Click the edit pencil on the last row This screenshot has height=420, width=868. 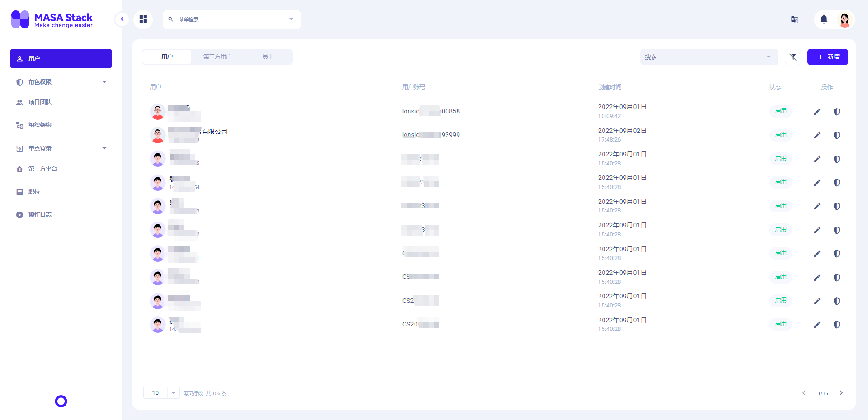click(817, 325)
